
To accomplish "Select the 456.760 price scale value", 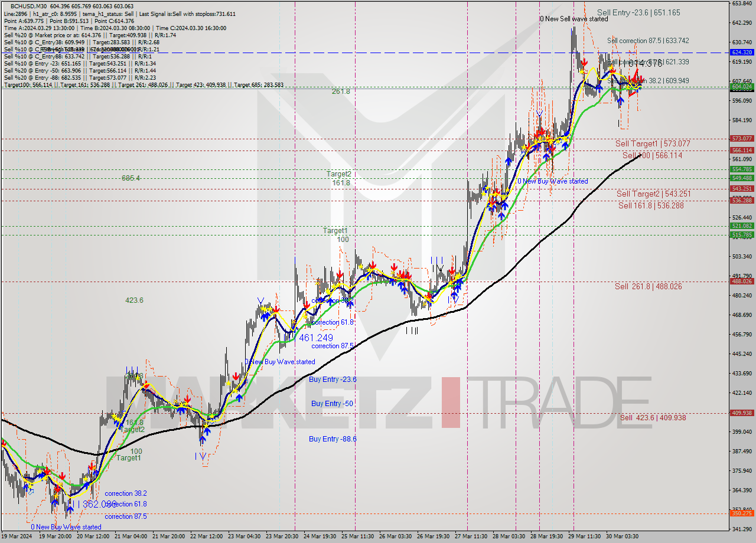I will (x=742, y=334).
